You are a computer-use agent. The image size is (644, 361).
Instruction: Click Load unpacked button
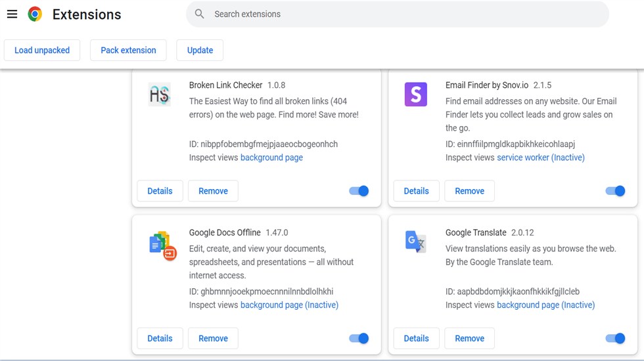(x=42, y=50)
